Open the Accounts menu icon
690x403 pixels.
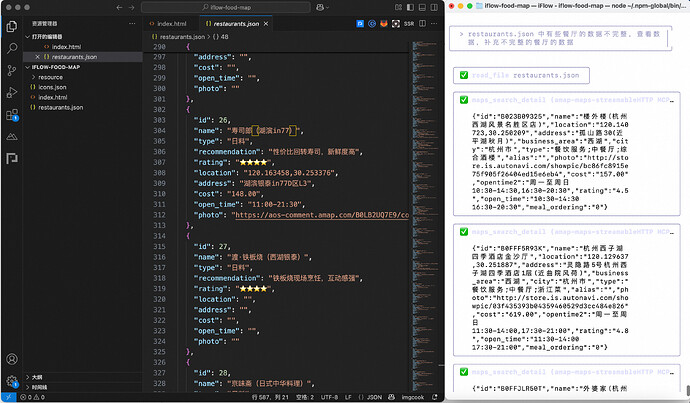point(11,358)
